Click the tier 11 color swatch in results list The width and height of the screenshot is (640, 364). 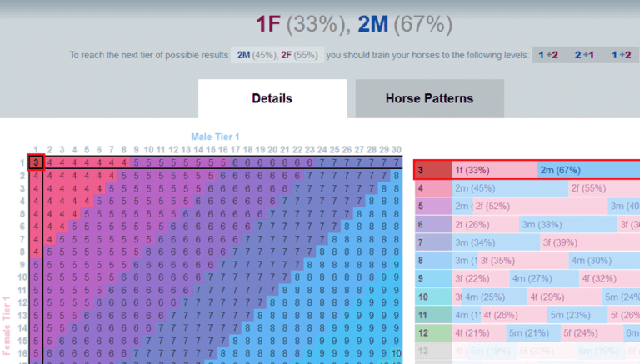433,315
